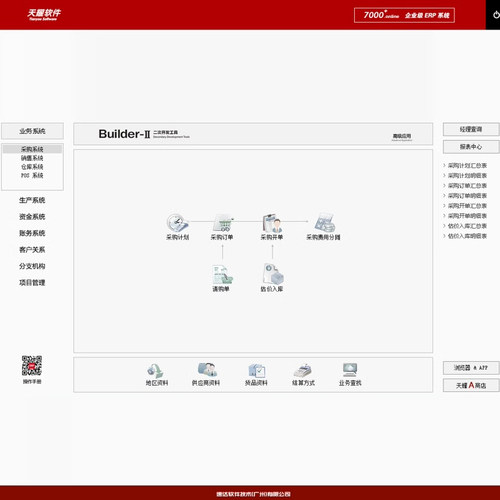The width and height of the screenshot is (500, 500).
Task: Click the 操作手册 QR code
Action: click(x=32, y=366)
